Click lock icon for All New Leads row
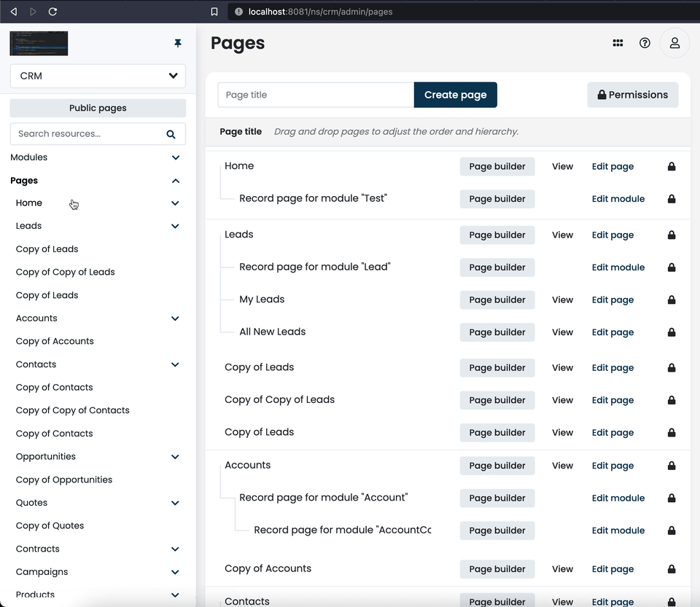Viewport: 700px width, 607px height. click(x=672, y=332)
